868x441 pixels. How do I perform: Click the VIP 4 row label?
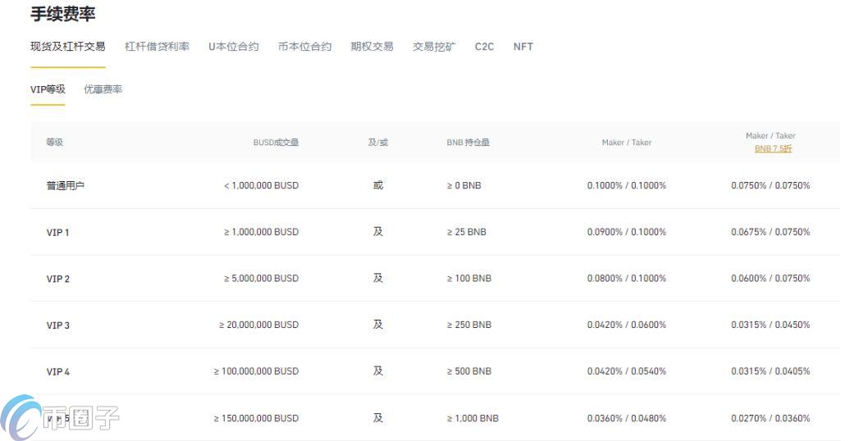pyautogui.click(x=57, y=372)
